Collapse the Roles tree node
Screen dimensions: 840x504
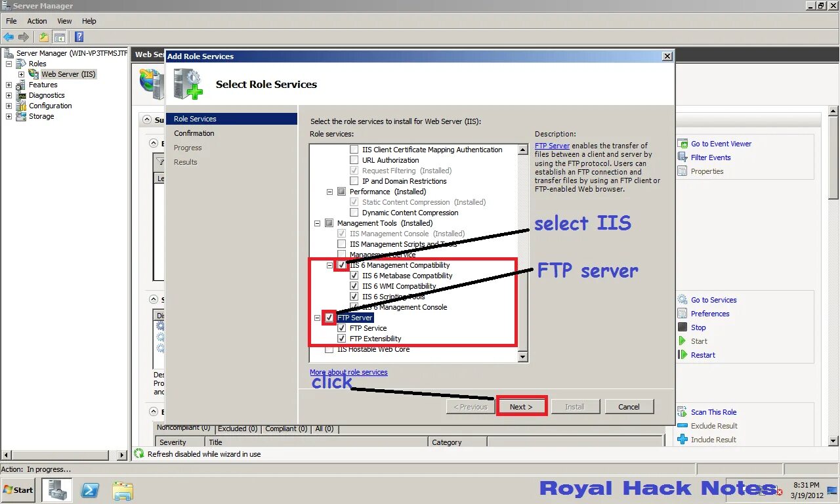pos(9,64)
